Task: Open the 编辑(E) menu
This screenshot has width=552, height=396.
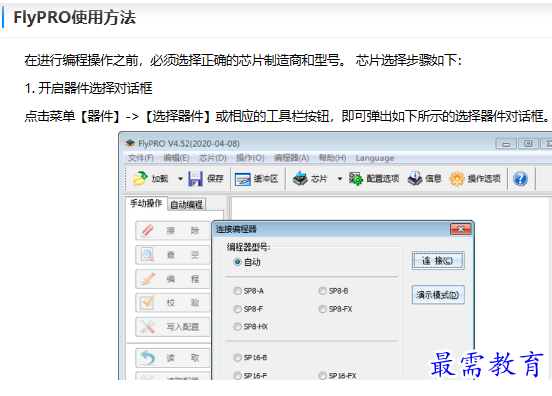Action: [x=176, y=158]
